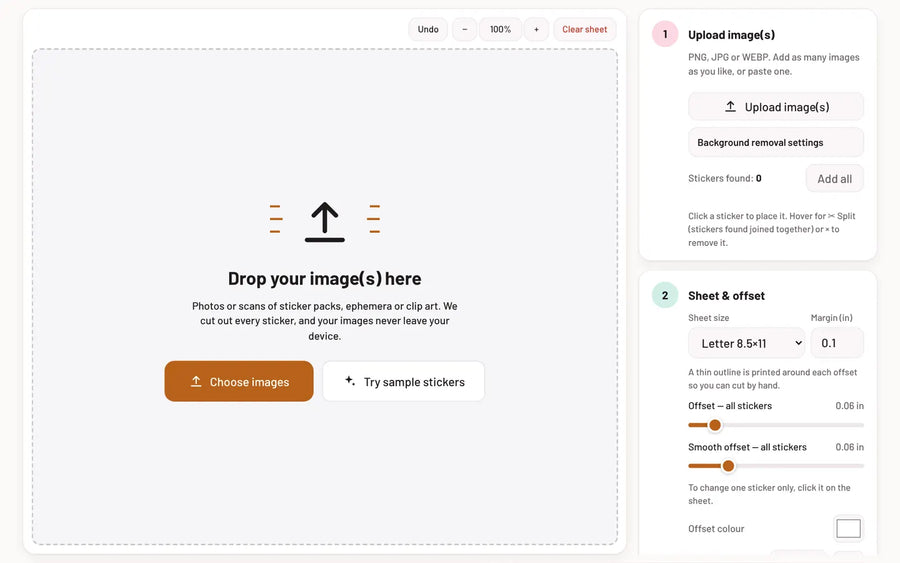Click the Add all button
This screenshot has width=900, height=563.
pos(834,178)
